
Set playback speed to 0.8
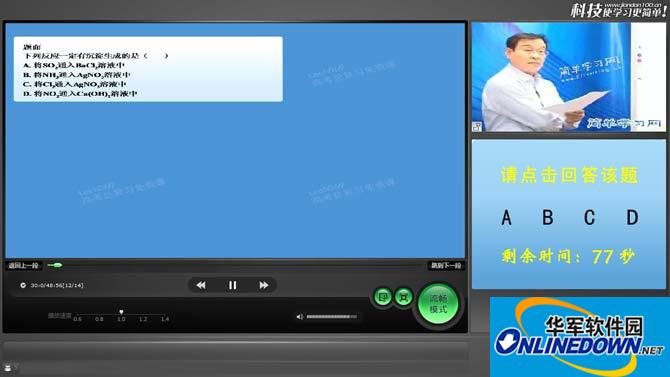99,319
